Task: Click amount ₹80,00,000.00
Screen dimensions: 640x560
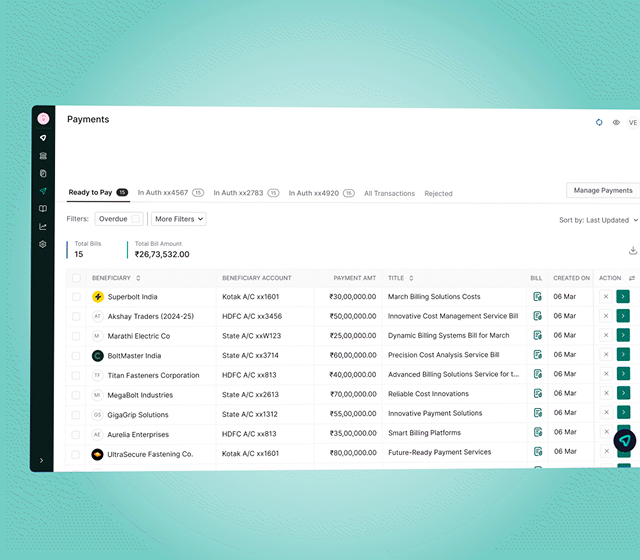Action: click(x=353, y=452)
